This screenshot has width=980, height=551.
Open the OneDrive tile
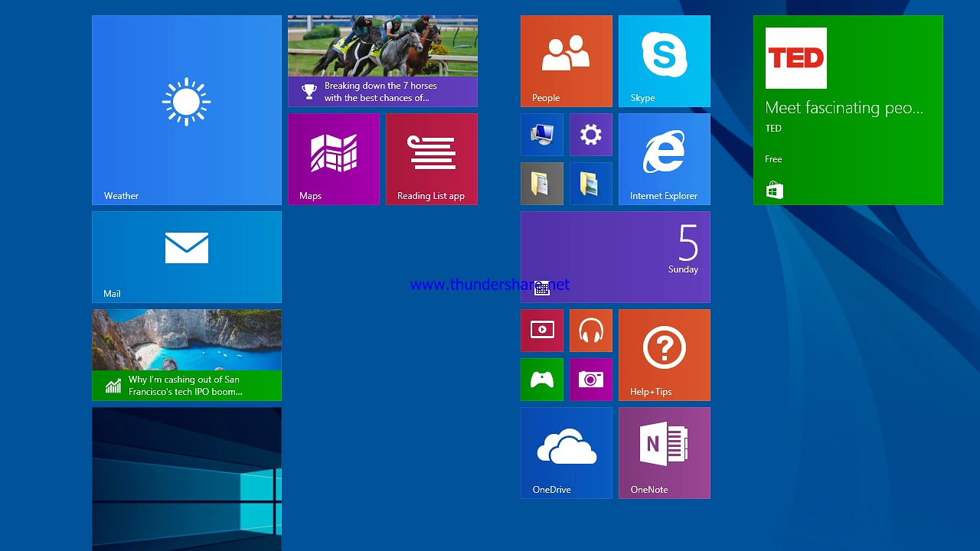567,453
